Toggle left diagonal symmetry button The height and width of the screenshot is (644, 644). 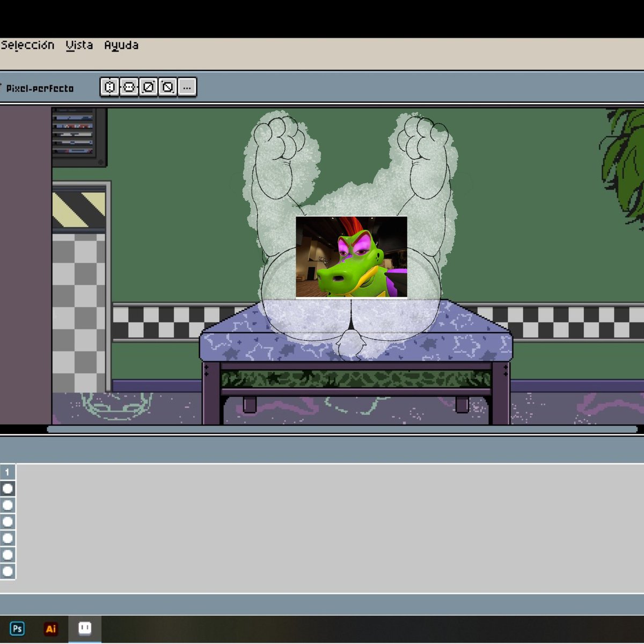click(167, 87)
